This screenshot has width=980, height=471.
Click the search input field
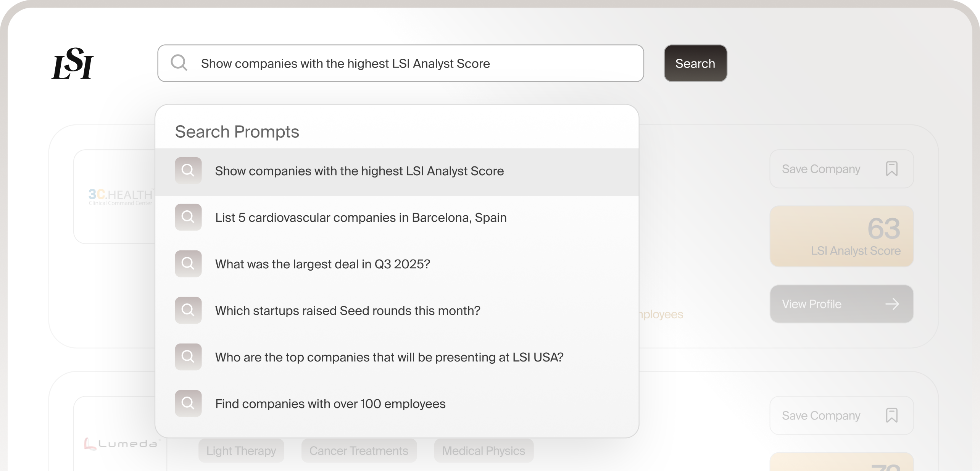click(x=401, y=63)
